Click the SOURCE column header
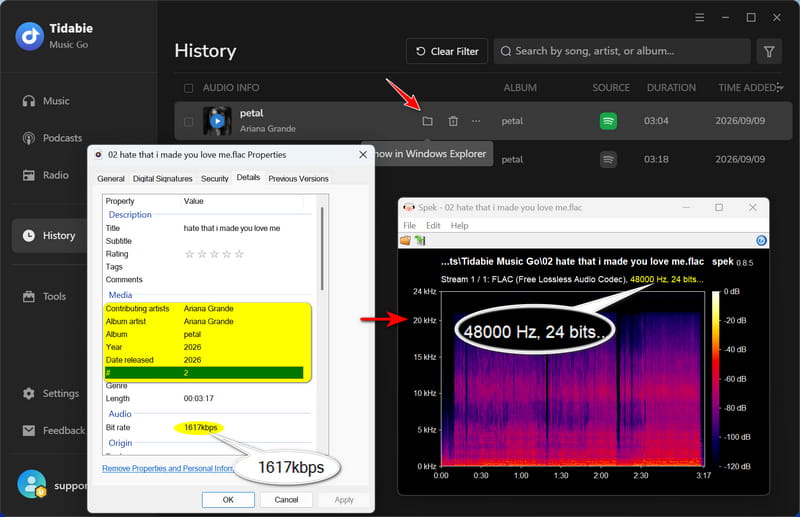800x517 pixels. (x=611, y=88)
